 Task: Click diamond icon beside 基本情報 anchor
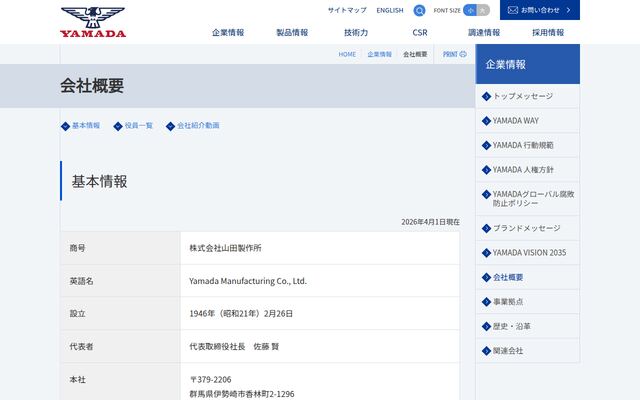(x=65, y=126)
